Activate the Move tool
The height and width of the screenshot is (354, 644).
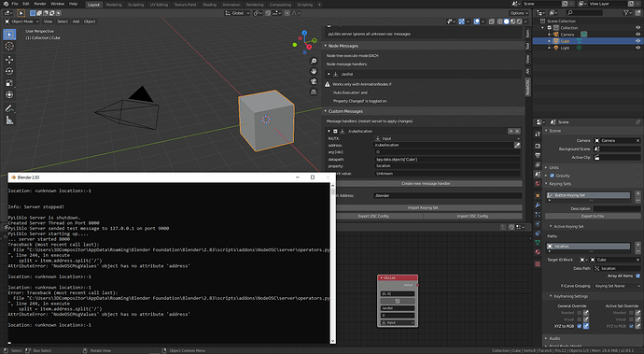pos(9,60)
